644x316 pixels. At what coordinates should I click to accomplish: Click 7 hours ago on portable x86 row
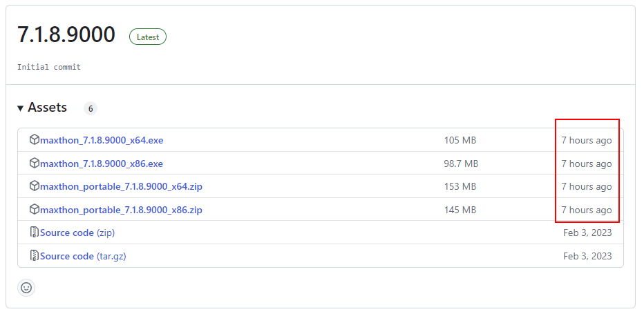point(587,210)
